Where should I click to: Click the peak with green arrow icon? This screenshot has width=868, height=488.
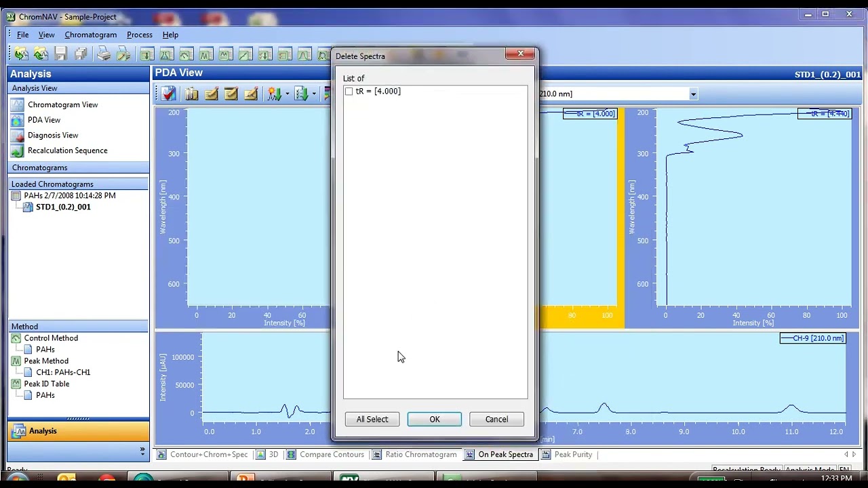tap(274, 94)
